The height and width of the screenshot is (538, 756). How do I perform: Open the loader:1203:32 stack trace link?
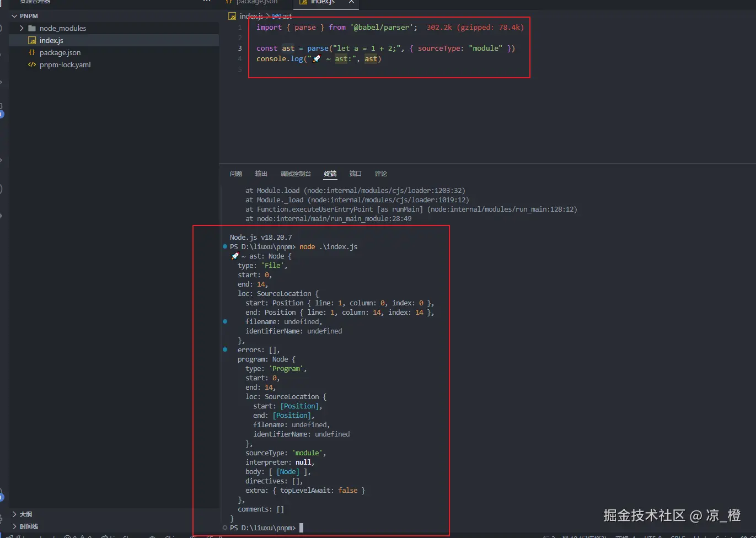[x=387, y=190]
